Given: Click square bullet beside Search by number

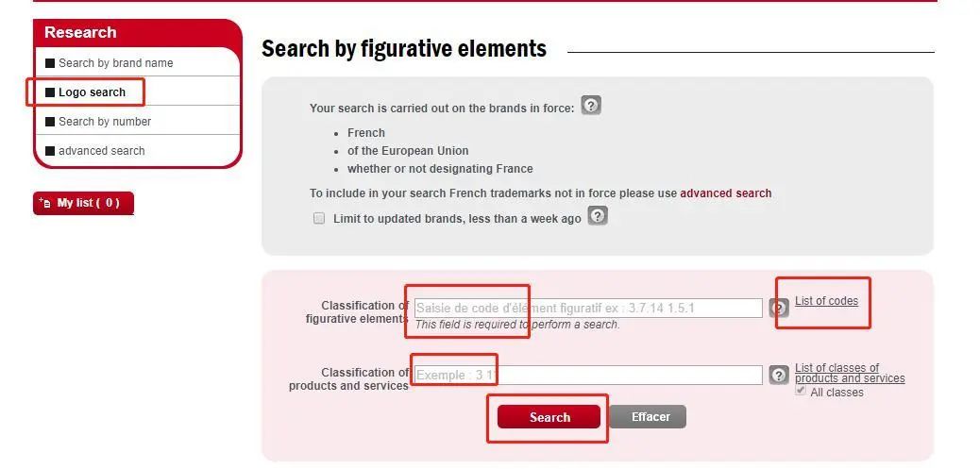Looking at the screenshot, I should click(x=50, y=122).
